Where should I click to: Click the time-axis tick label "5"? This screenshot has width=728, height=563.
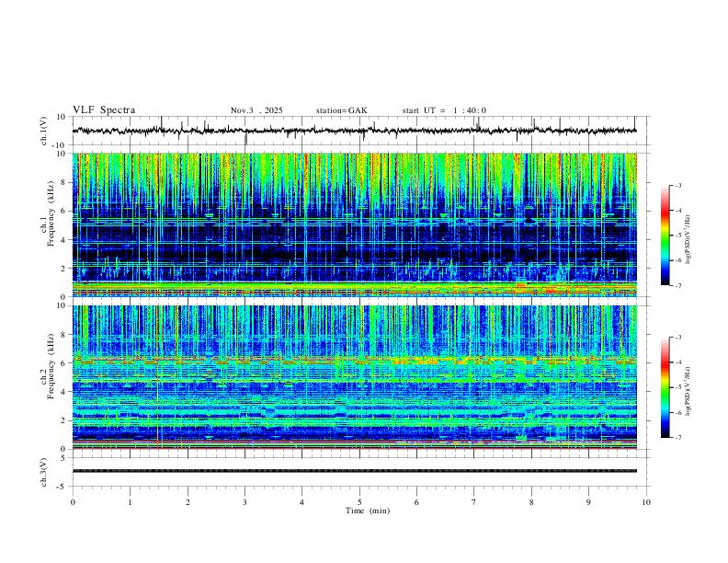pyautogui.click(x=359, y=502)
